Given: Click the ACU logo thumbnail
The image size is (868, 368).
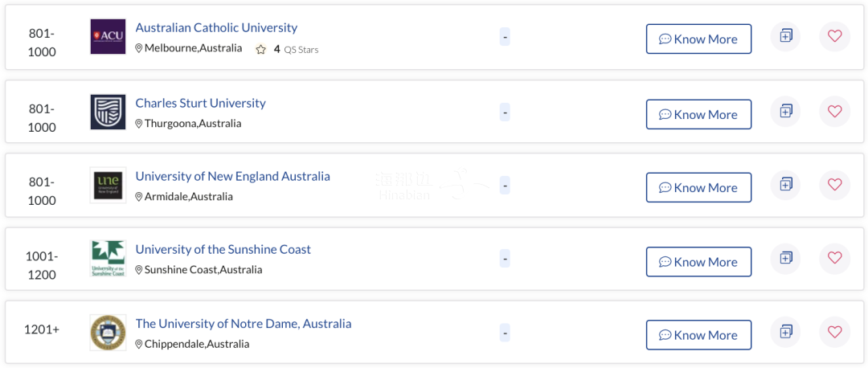Looking at the screenshot, I should tap(108, 36).
